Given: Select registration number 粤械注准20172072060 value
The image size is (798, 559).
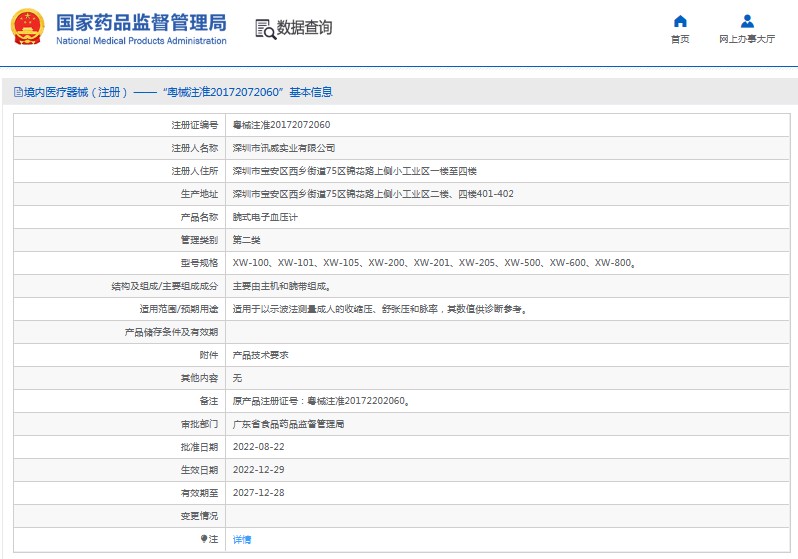Looking at the screenshot, I should pos(281,125).
